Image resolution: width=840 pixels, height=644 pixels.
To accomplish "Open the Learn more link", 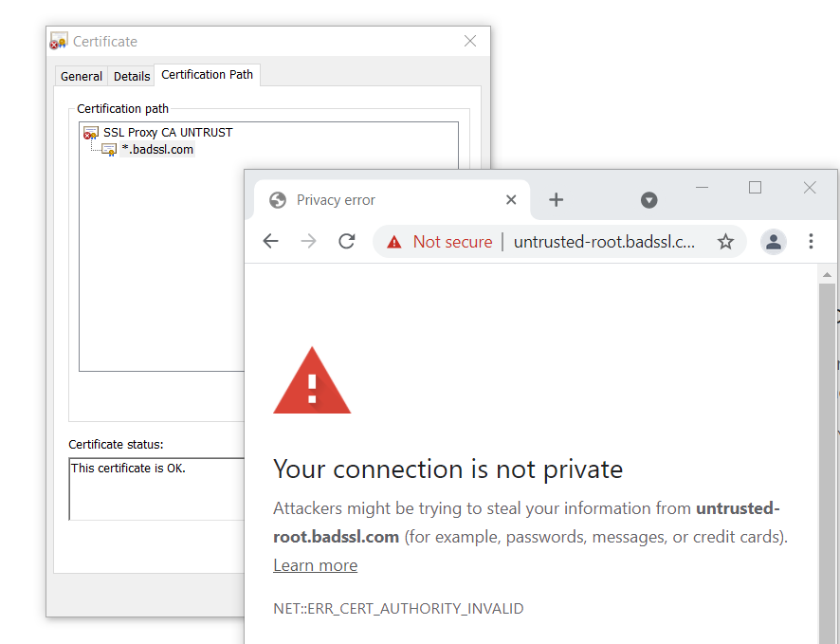I will coord(315,565).
